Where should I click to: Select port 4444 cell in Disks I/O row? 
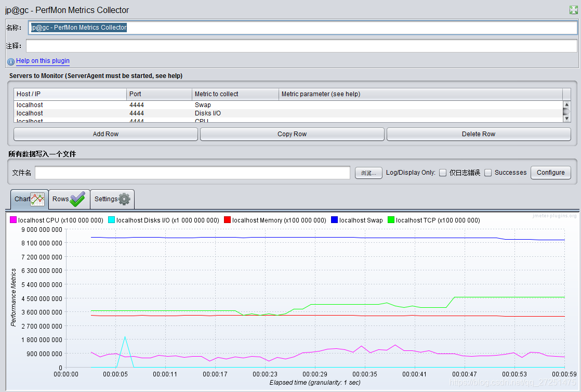point(160,113)
